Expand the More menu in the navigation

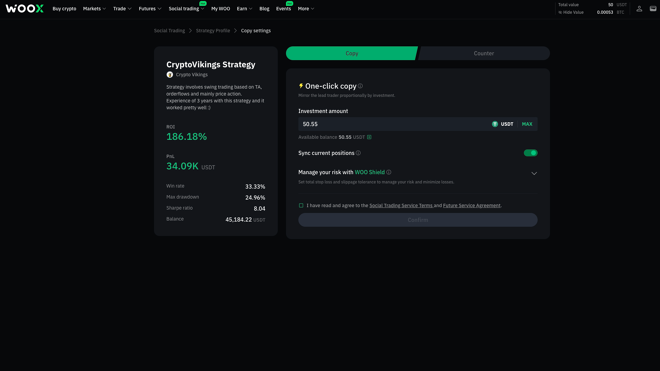(306, 8)
